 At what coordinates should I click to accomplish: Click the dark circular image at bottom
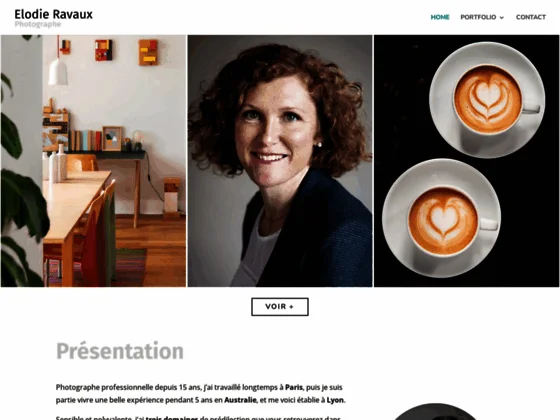point(435,412)
